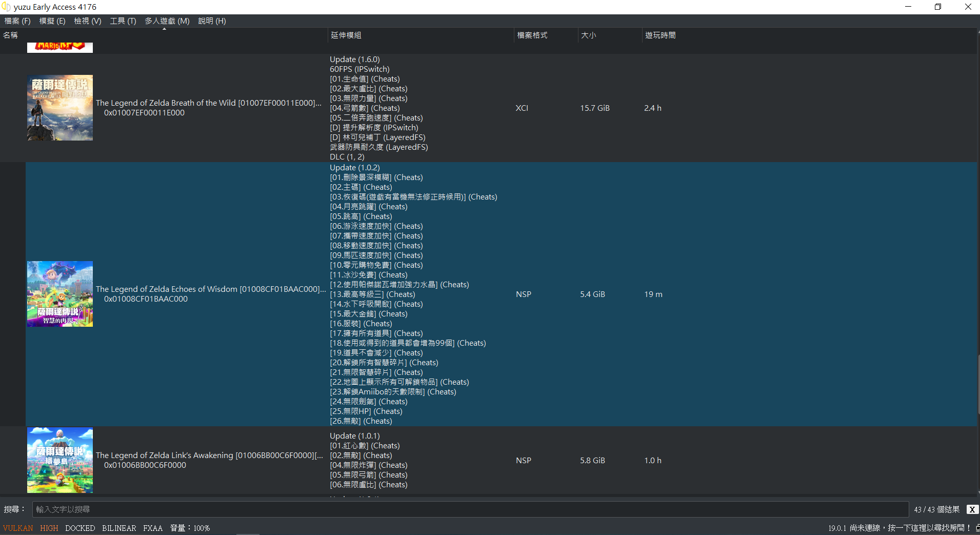
Task: Click the search text input field
Action: pos(470,509)
